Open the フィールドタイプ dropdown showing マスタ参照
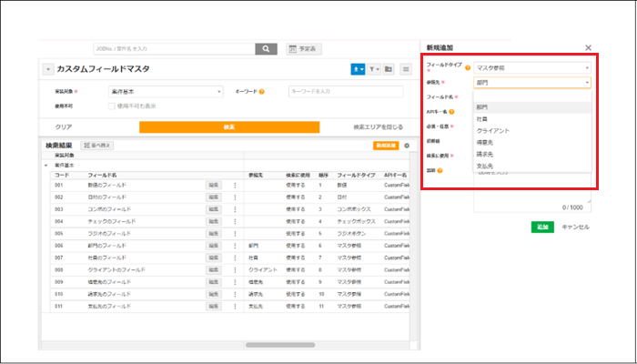Viewport: 637px width, 364px height. [x=532, y=67]
